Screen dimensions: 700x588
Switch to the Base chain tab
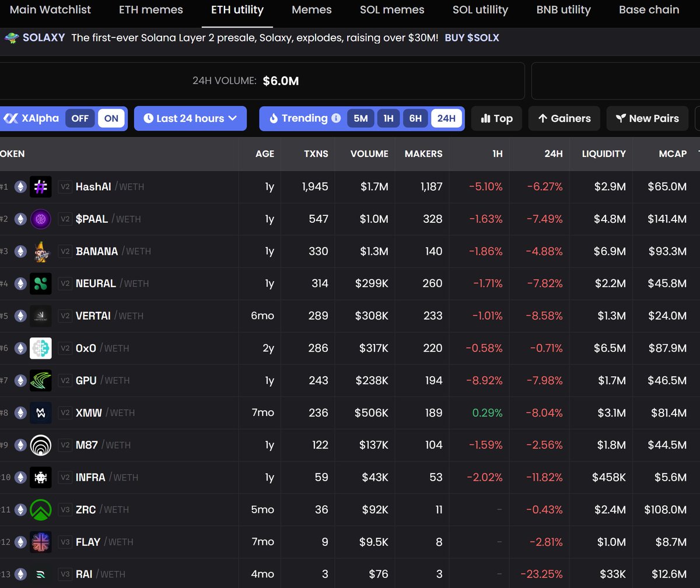649,10
